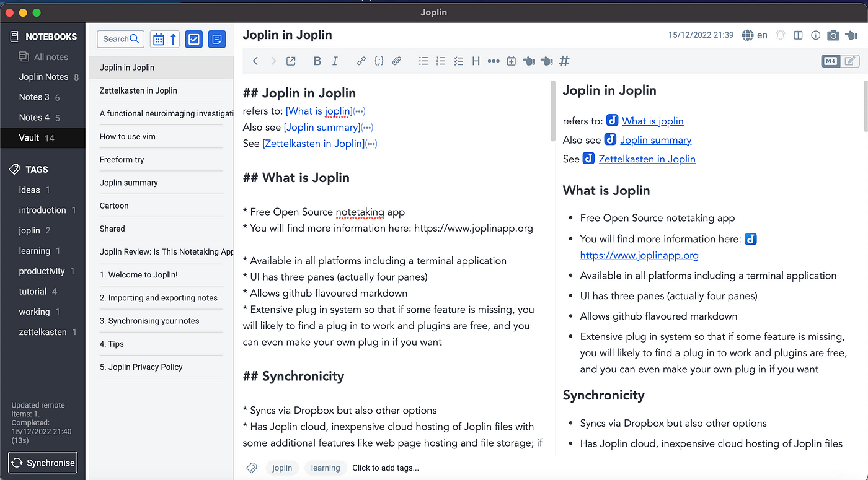Click the forward arrow in editor toolbar
Viewport: 868px width, 480px height.
(273, 61)
